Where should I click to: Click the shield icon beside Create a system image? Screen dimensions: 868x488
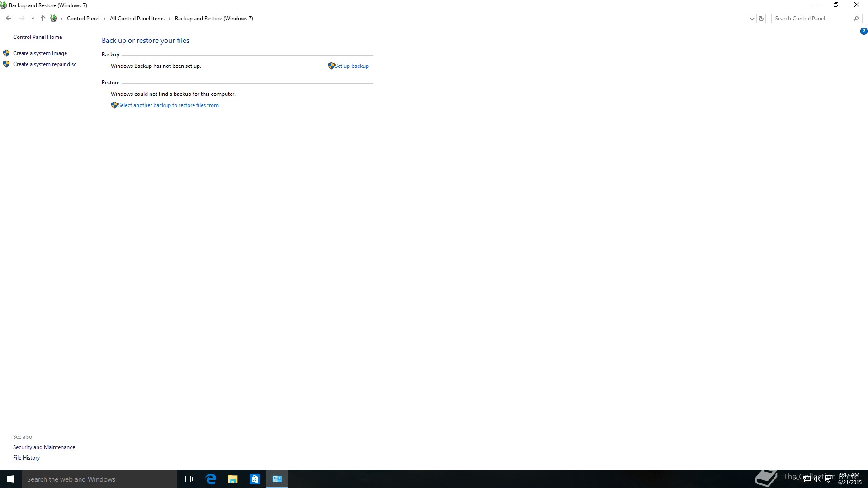click(x=6, y=53)
